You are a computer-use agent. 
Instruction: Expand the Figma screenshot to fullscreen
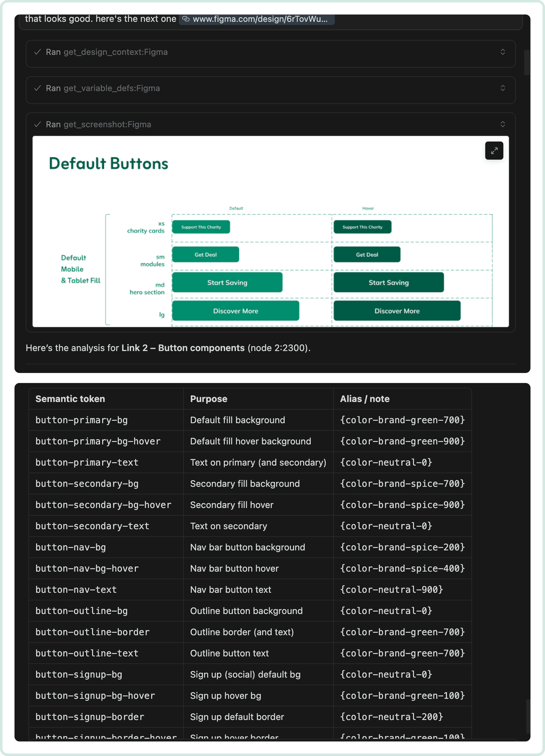click(x=494, y=151)
